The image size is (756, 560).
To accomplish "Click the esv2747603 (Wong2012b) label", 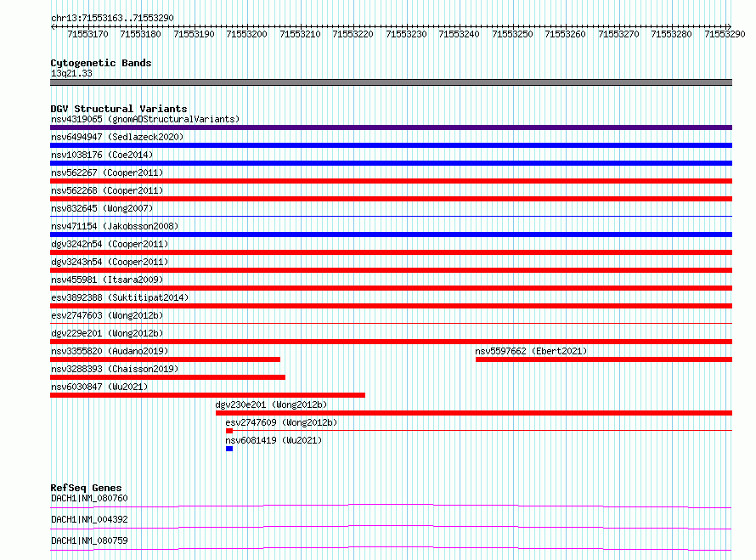I will (107, 315).
